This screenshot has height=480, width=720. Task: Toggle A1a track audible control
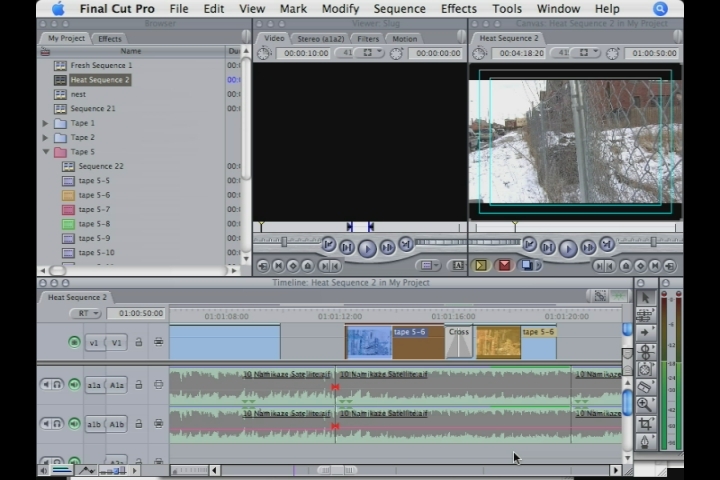click(74, 384)
